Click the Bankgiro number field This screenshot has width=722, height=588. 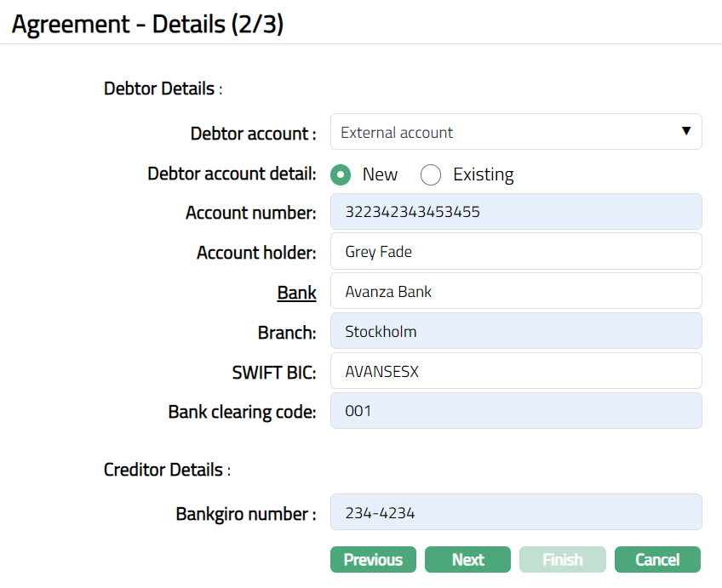(516, 513)
